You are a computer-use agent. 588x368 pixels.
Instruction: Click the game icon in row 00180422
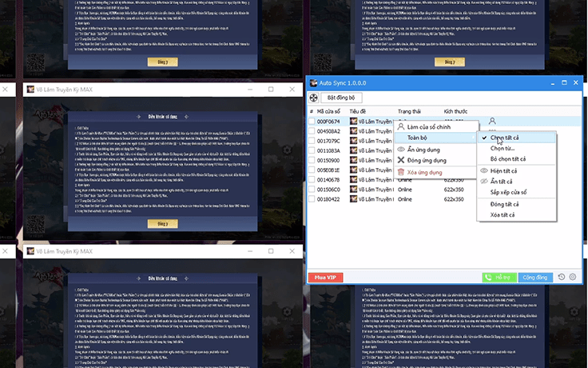(x=353, y=199)
